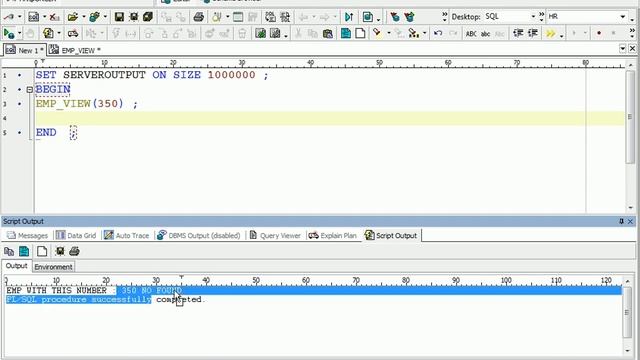Click the Explain Plan ambulance icon in toolbar

point(73,33)
